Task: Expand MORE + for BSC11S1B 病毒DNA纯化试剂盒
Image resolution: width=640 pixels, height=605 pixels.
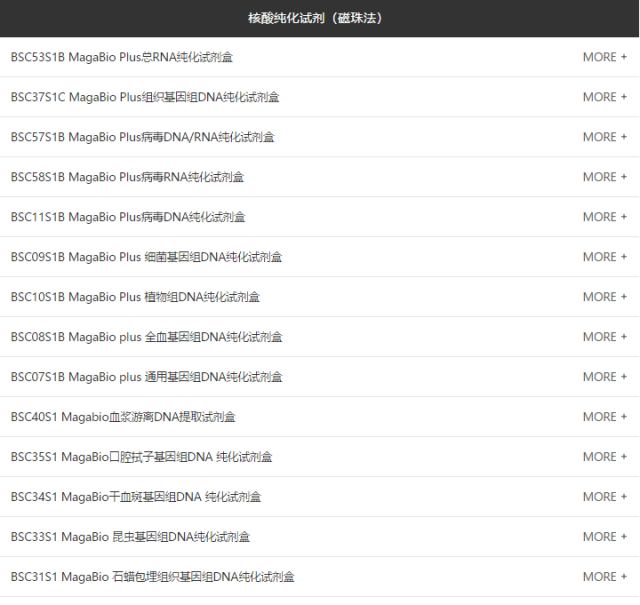Action: pos(604,217)
